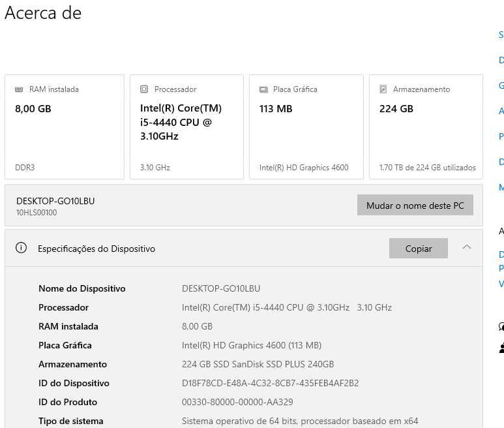Click ID do Produto row label
Viewport: 504px width, 428px height.
click(68, 403)
